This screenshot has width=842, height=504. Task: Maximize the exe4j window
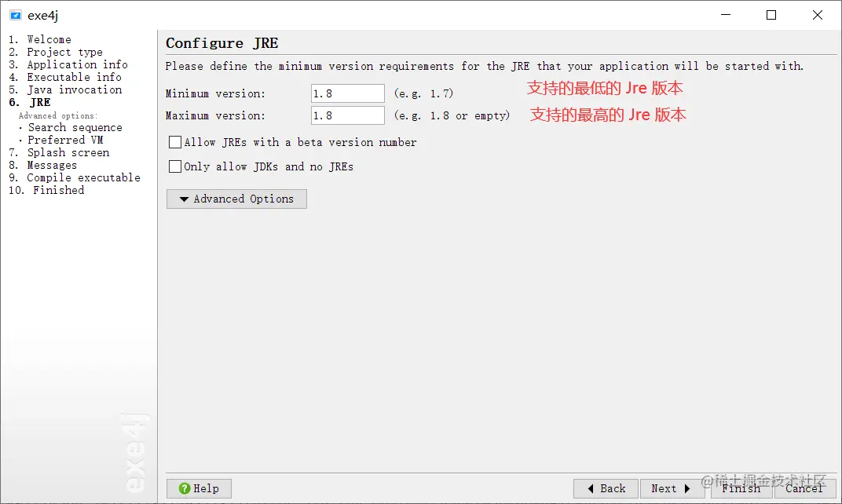click(x=771, y=15)
